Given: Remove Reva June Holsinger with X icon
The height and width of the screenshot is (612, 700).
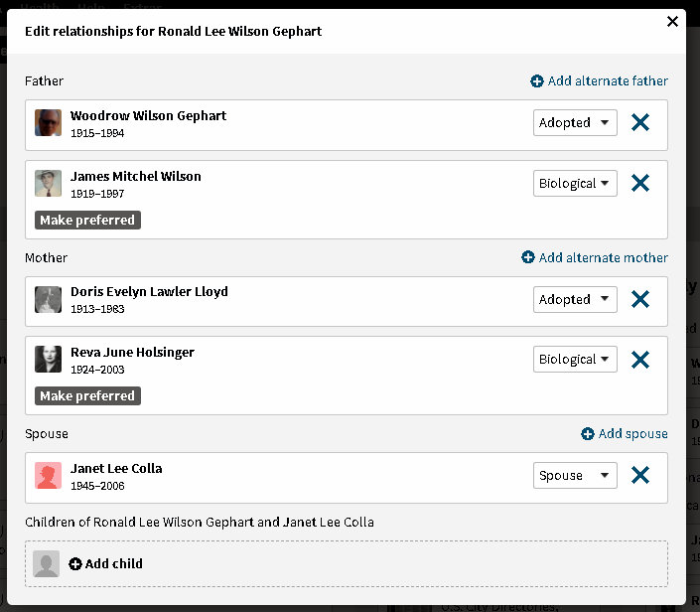Looking at the screenshot, I should [x=640, y=360].
